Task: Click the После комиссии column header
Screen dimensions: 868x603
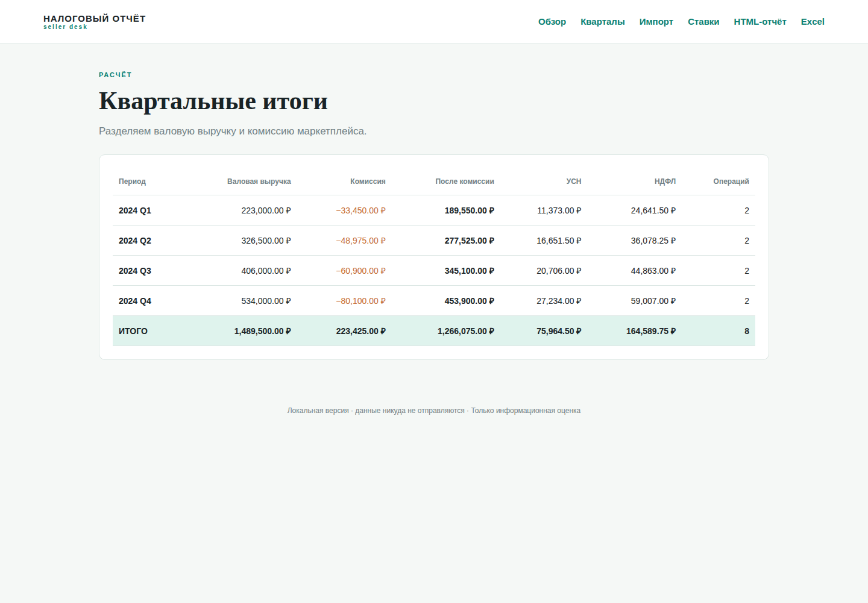Action: (465, 182)
